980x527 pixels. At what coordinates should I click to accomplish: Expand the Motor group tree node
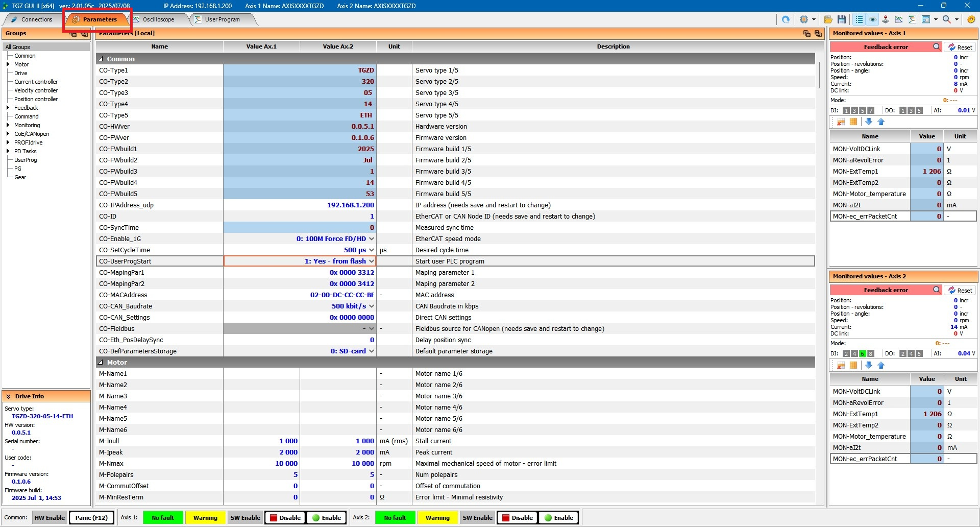8,64
